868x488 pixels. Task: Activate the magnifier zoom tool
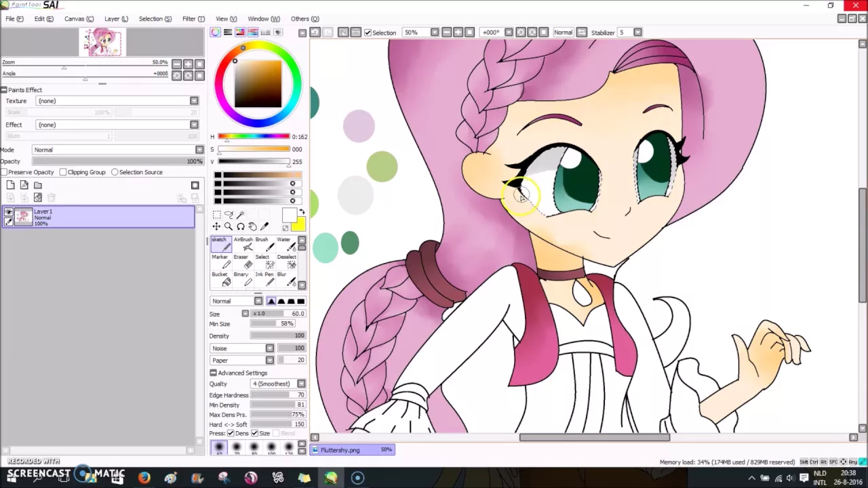pos(229,226)
